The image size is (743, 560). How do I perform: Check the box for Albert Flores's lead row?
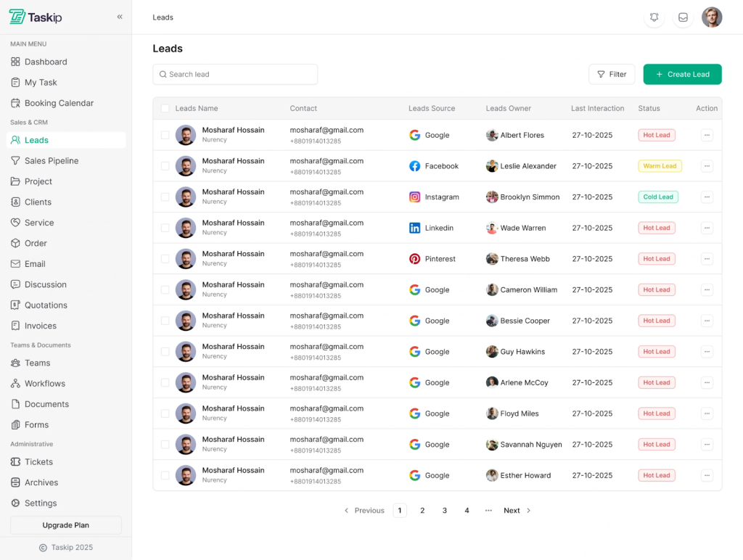click(x=165, y=135)
